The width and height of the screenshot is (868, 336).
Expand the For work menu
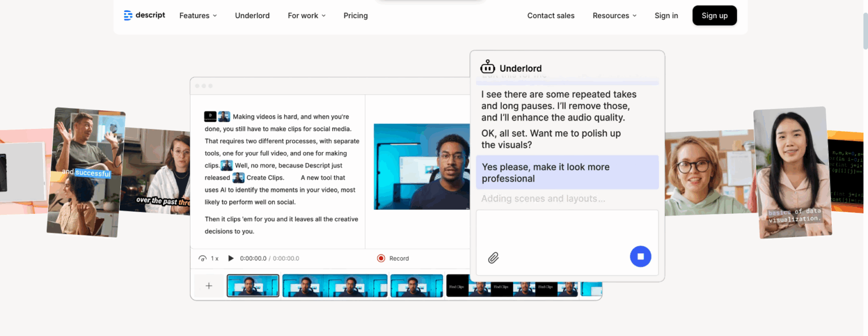point(306,15)
